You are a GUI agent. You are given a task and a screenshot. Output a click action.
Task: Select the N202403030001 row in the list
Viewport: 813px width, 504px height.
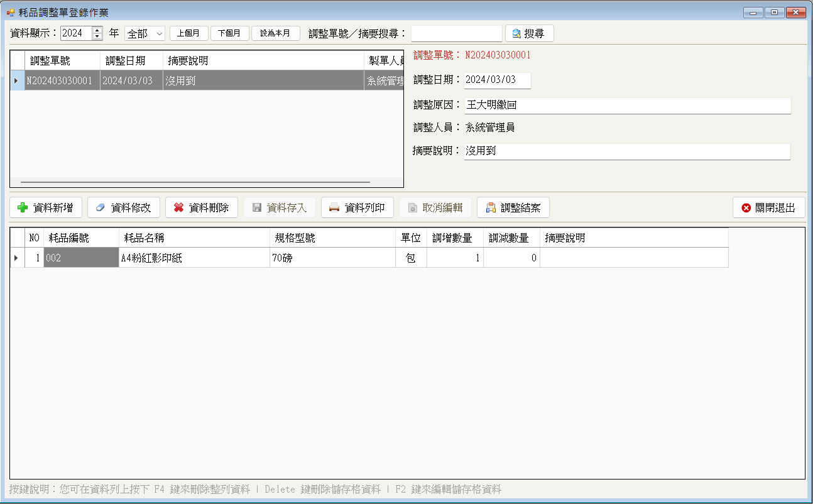(207, 80)
